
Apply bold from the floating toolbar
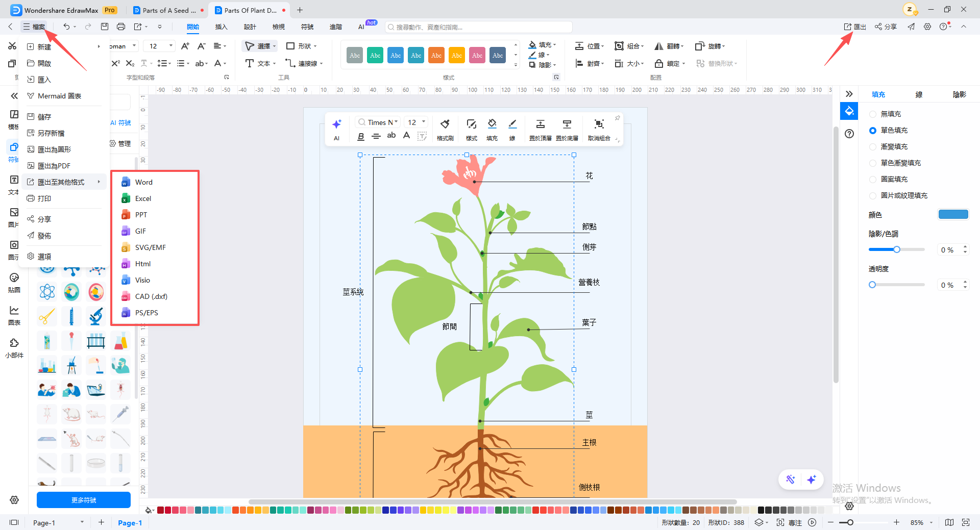point(361,136)
